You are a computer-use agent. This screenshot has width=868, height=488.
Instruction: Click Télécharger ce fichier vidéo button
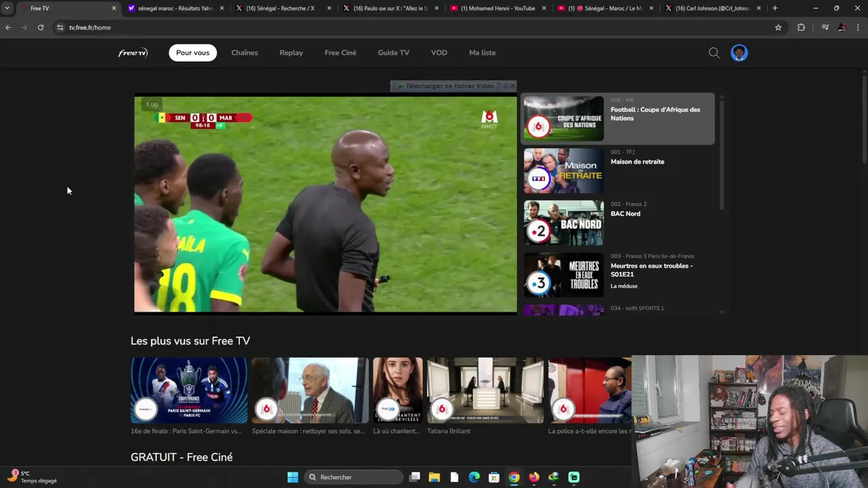click(x=446, y=86)
